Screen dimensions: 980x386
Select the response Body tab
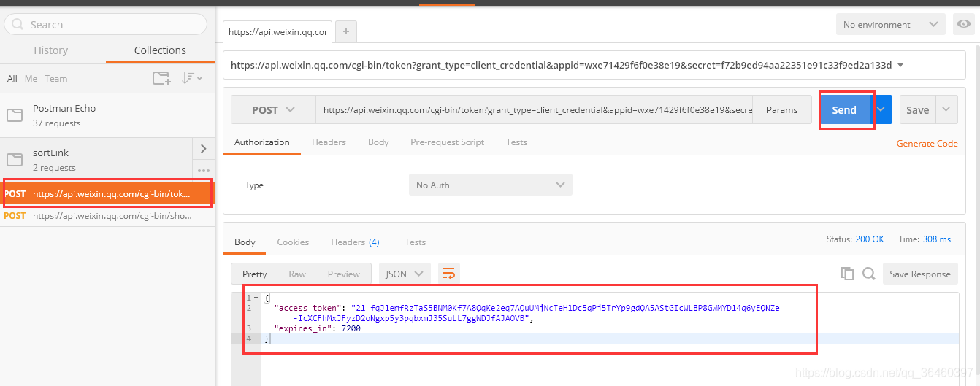pos(245,242)
